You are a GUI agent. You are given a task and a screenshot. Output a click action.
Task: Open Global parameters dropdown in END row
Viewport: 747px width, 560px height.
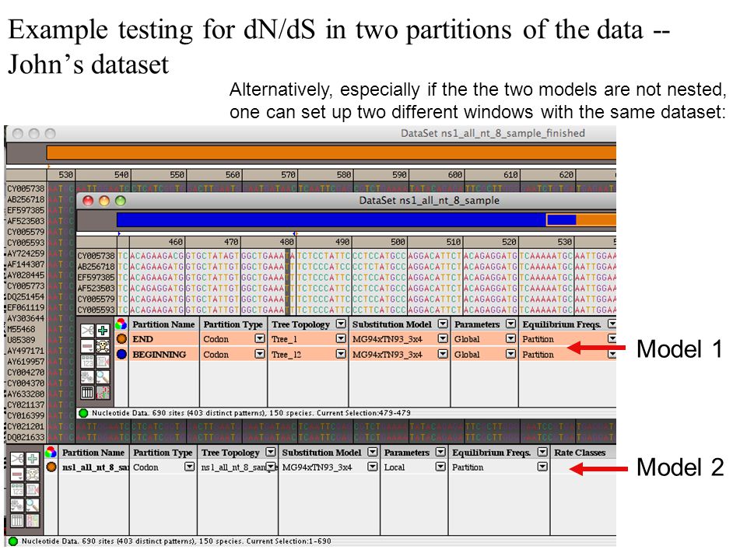(510, 338)
